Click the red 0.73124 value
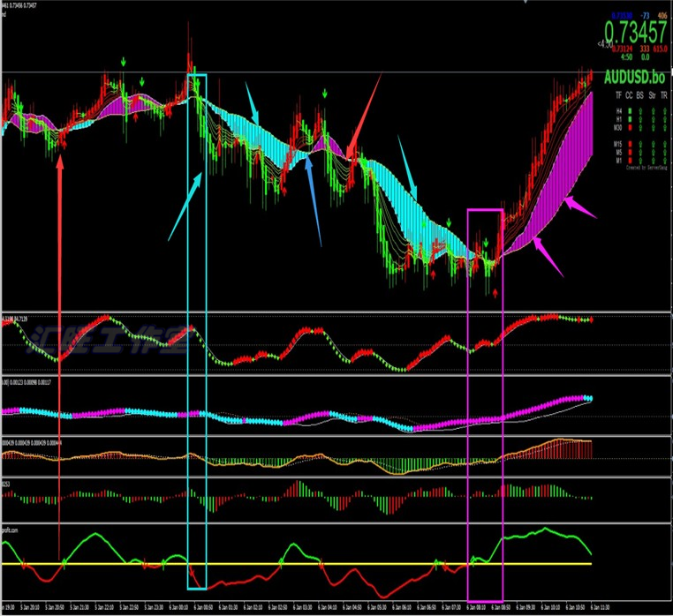 [622, 49]
